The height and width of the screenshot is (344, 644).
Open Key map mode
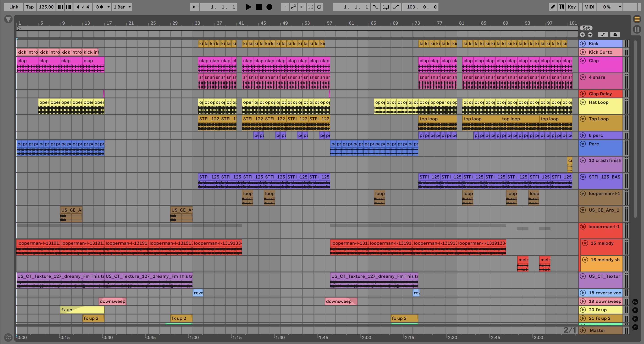571,7
